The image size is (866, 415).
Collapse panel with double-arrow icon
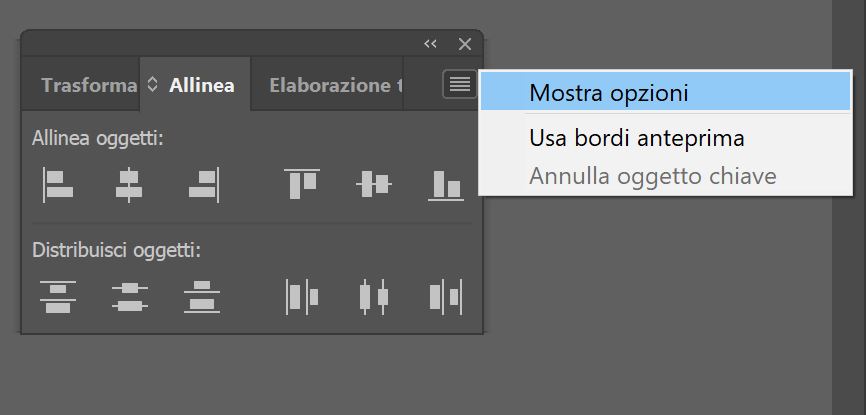pyautogui.click(x=430, y=44)
